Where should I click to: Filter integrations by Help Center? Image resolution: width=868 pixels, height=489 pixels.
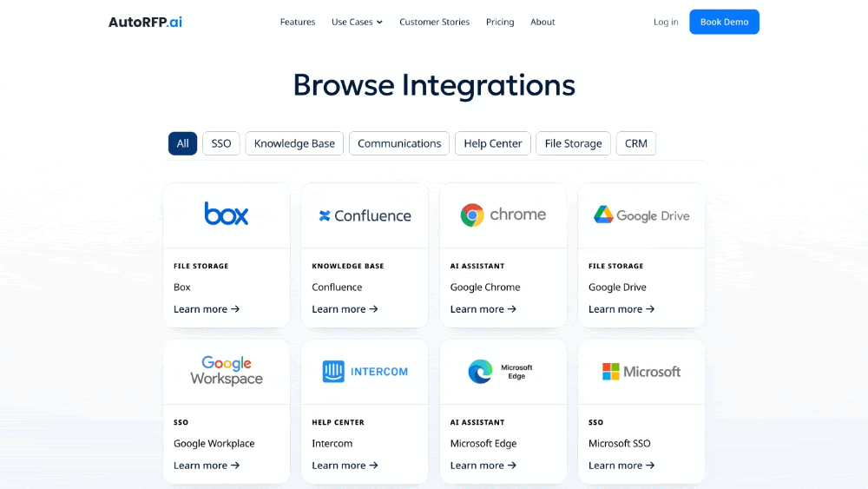click(493, 143)
